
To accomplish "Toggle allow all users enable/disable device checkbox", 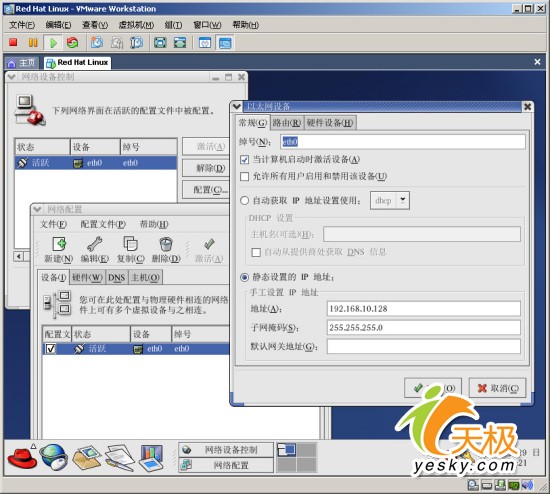I will coord(244,176).
